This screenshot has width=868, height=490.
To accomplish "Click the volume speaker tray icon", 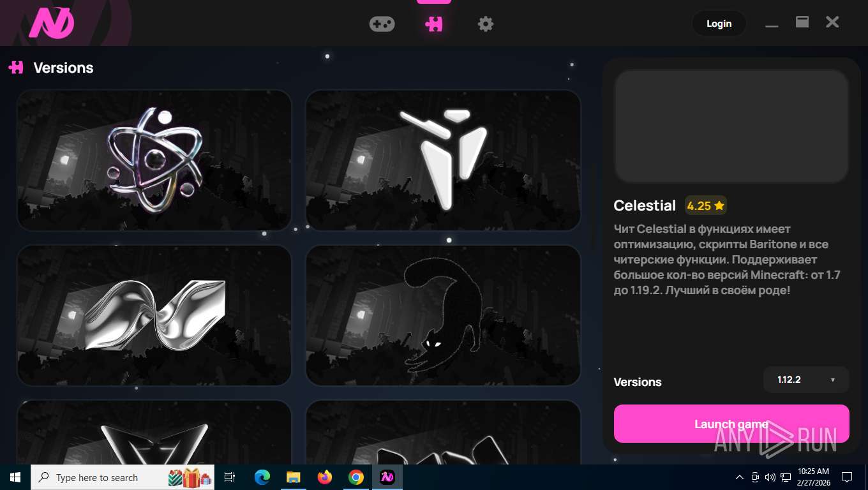I will coord(770,477).
